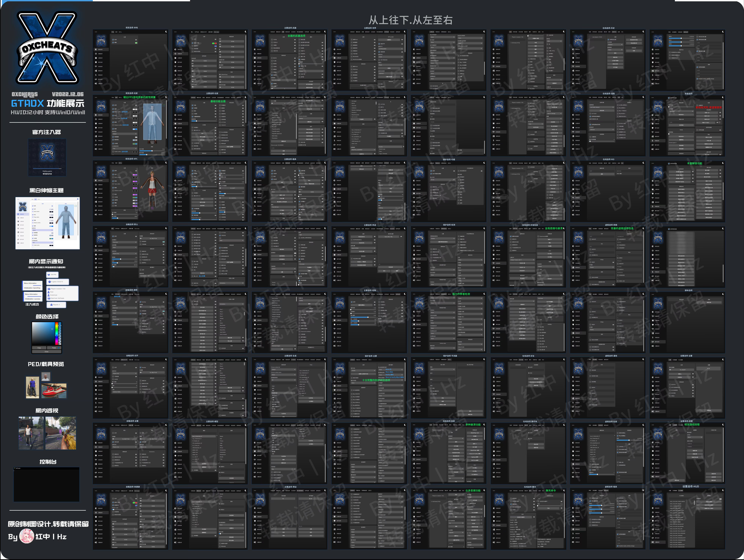Click code 脚本选项 icon in female NPC preview panel
This screenshot has height=560, width=744.
pos(96,210)
